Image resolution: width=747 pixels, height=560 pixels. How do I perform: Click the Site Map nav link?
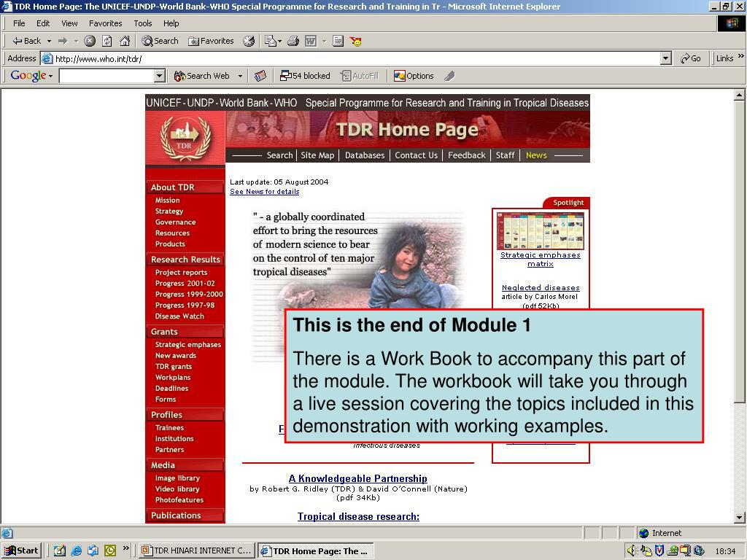[317, 155]
